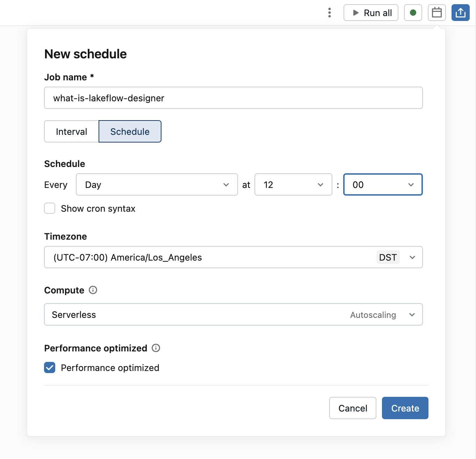Click the DST badge in Timezone
Image resolution: width=476 pixels, height=459 pixels.
coord(388,257)
